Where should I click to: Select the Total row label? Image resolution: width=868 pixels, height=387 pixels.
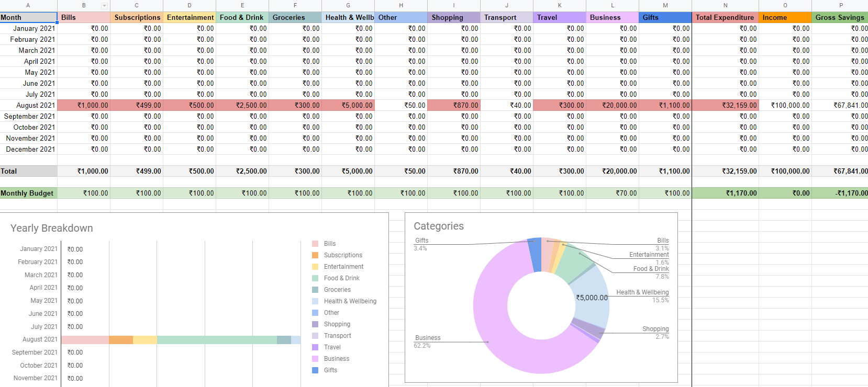(28, 171)
